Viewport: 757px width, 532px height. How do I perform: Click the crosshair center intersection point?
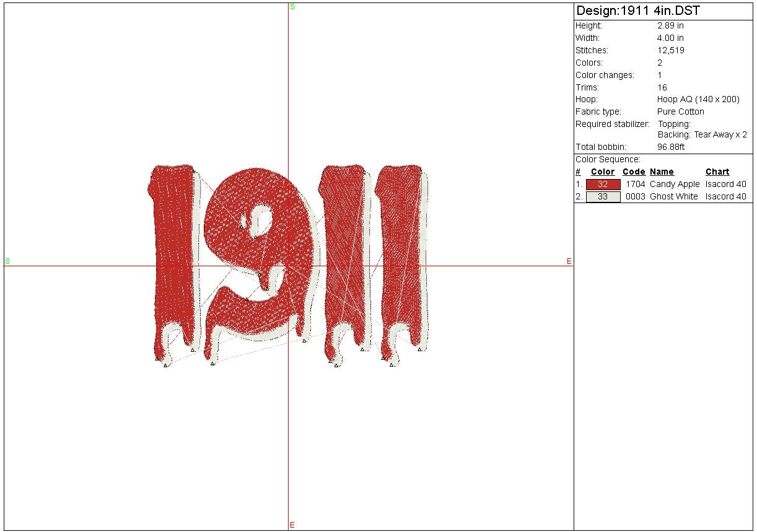pyautogui.click(x=289, y=266)
